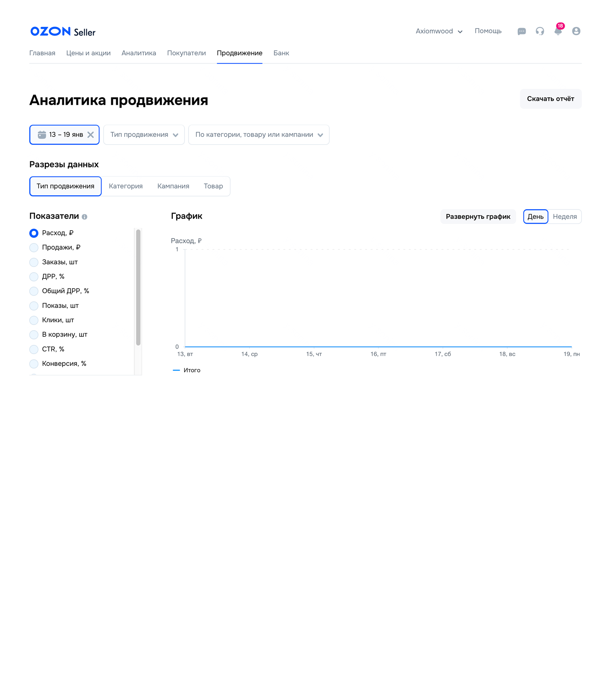Open the user profile avatar icon
The image size is (601, 700).
[576, 31]
